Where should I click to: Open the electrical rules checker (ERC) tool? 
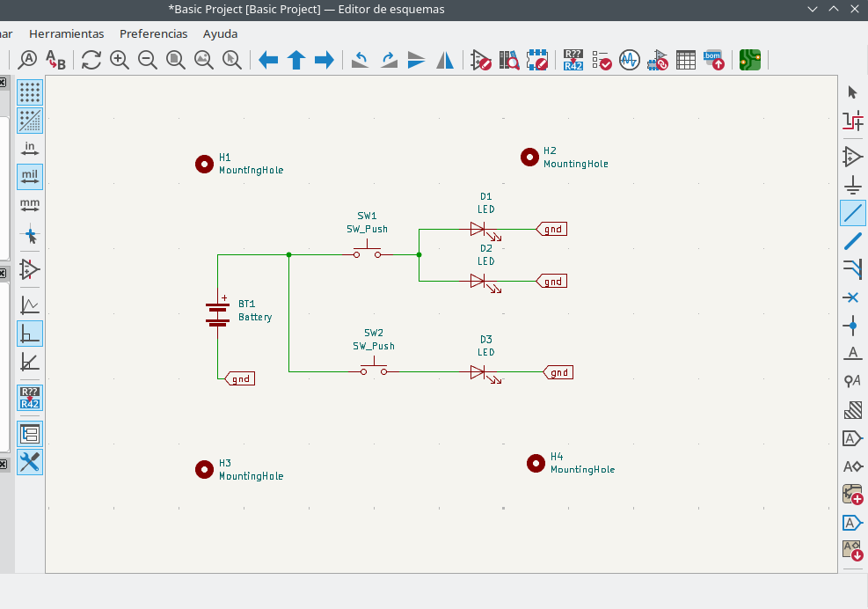click(x=602, y=60)
